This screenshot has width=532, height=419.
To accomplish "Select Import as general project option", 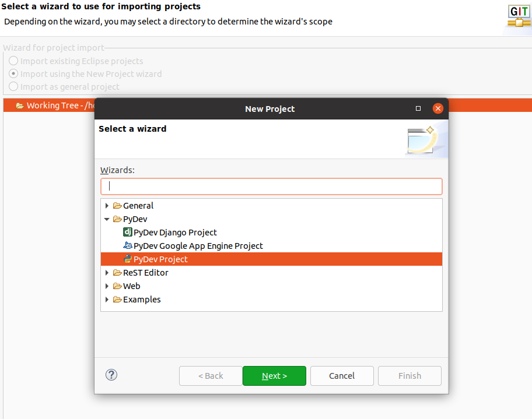I will pyautogui.click(x=13, y=87).
